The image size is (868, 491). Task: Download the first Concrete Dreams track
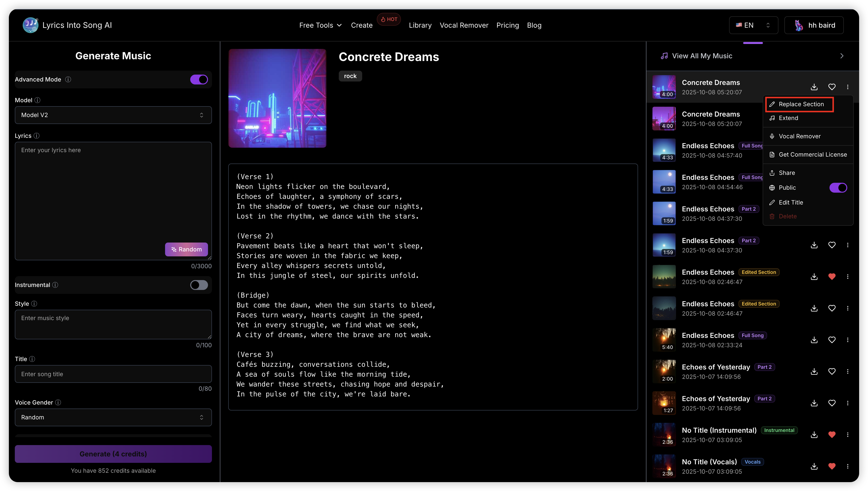click(814, 87)
